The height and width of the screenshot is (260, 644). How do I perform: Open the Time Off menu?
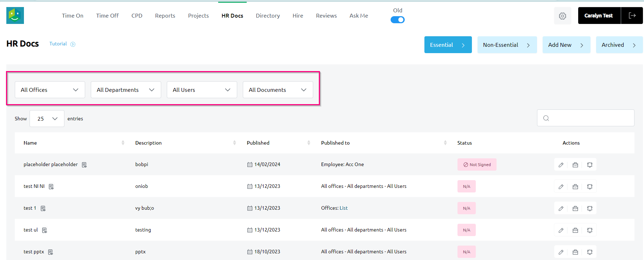[x=107, y=15]
